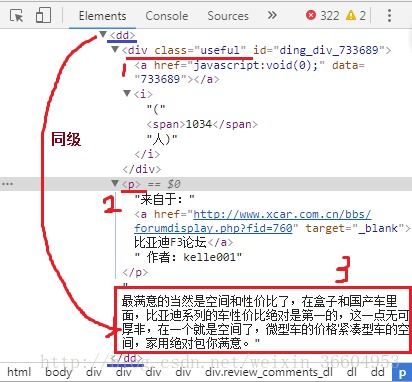Open DevTools three-dot customize menu
Image resolution: width=412 pixels, height=382 pixels.
(x=389, y=15)
